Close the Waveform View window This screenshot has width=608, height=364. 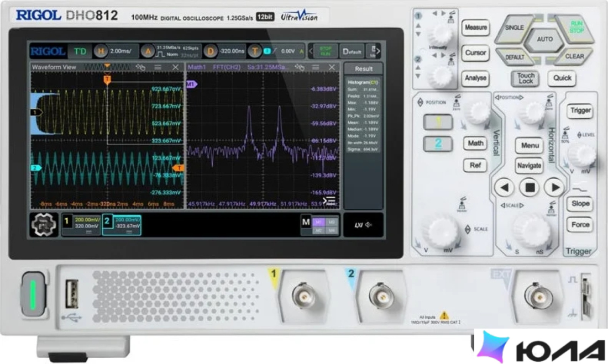[x=175, y=67]
